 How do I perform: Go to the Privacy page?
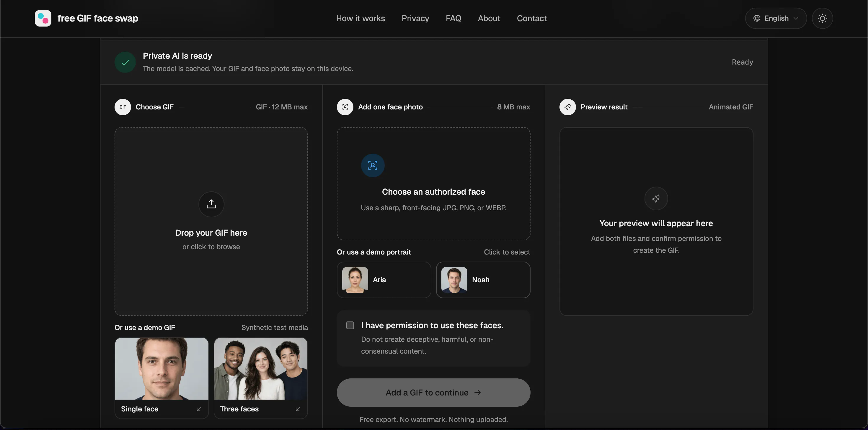click(x=415, y=18)
